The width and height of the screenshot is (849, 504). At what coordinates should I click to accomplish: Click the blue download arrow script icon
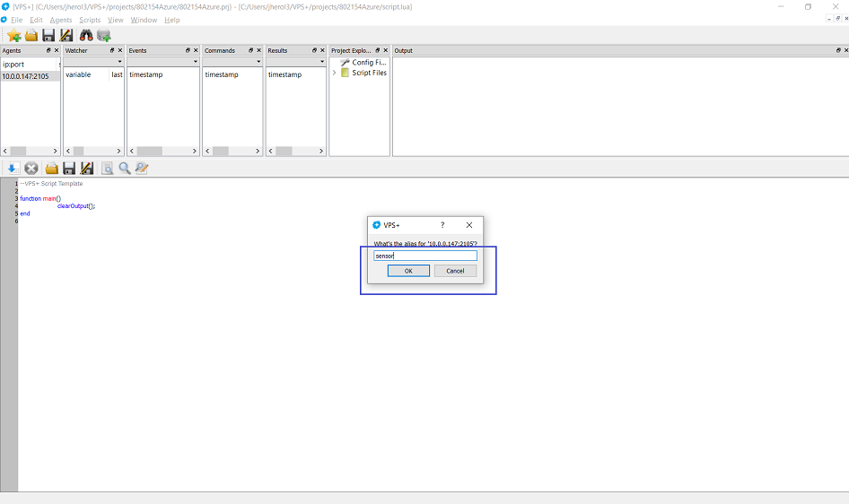13,168
